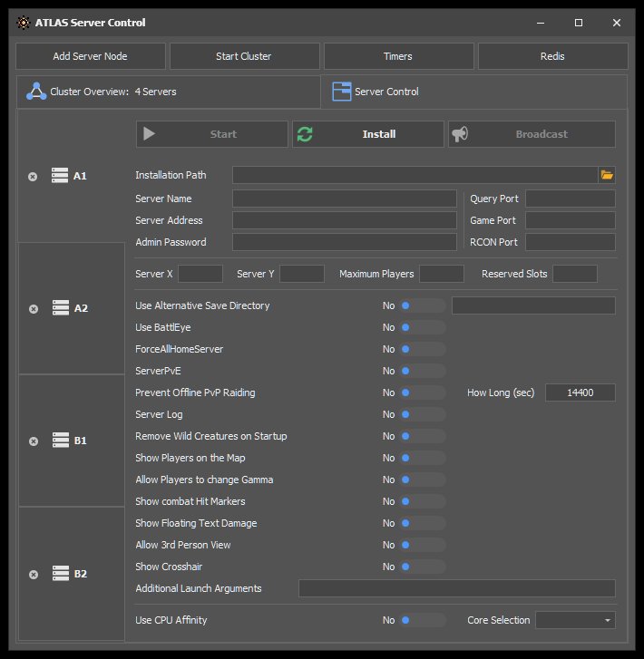The image size is (644, 659).
Task: Click the Broadcast button label
Action: click(x=542, y=134)
